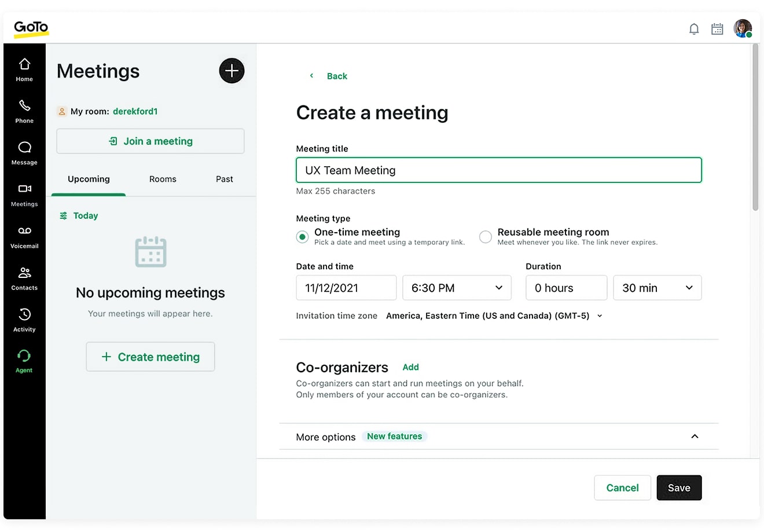Open the 30 min duration dropdown
The height and width of the screenshot is (532, 764).
tap(657, 288)
